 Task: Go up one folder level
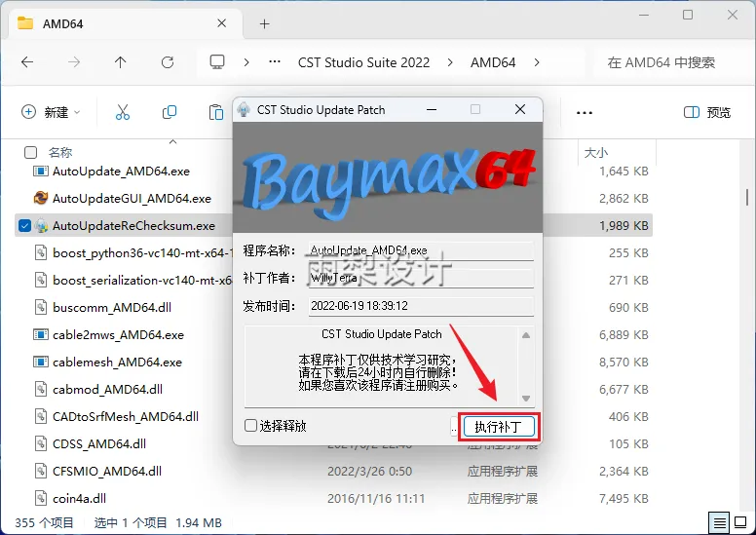[x=121, y=62]
